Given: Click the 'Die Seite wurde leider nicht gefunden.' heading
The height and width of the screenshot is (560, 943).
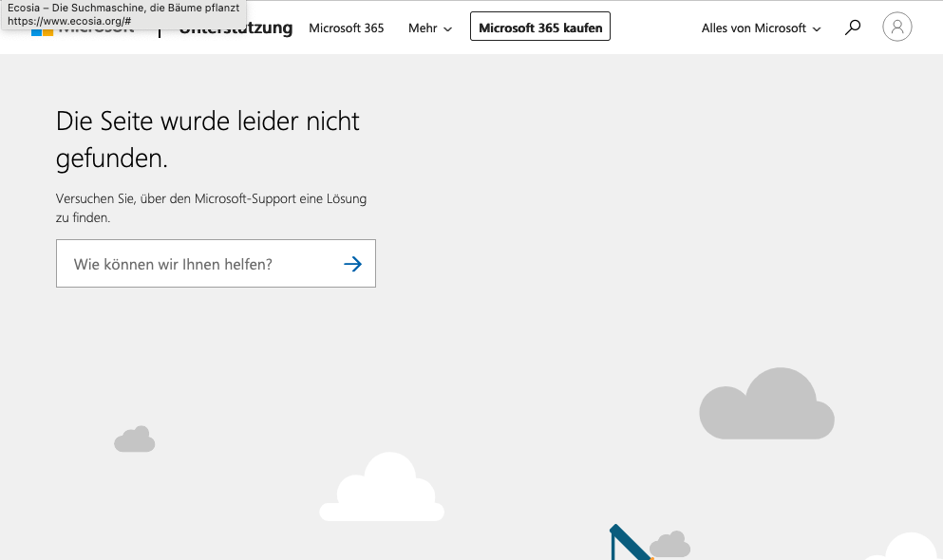Looking at the screenshot, I should pyautogui.click(x=207, y=140).
